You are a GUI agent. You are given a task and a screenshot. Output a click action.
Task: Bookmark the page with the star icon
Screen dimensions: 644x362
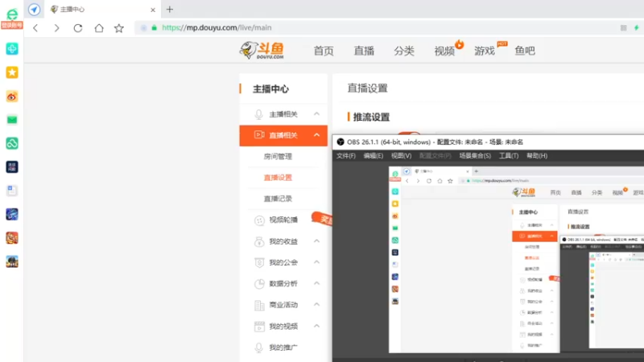119,28
